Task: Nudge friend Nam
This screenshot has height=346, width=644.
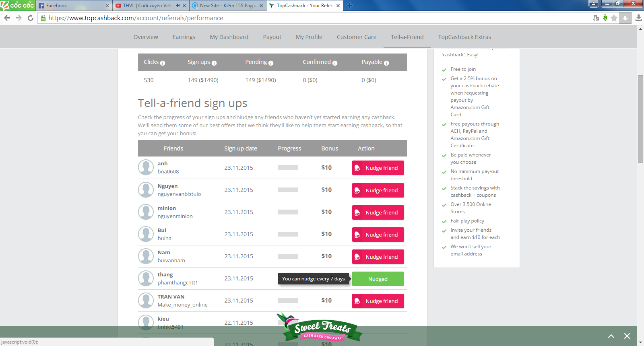Action: point(378,257)
